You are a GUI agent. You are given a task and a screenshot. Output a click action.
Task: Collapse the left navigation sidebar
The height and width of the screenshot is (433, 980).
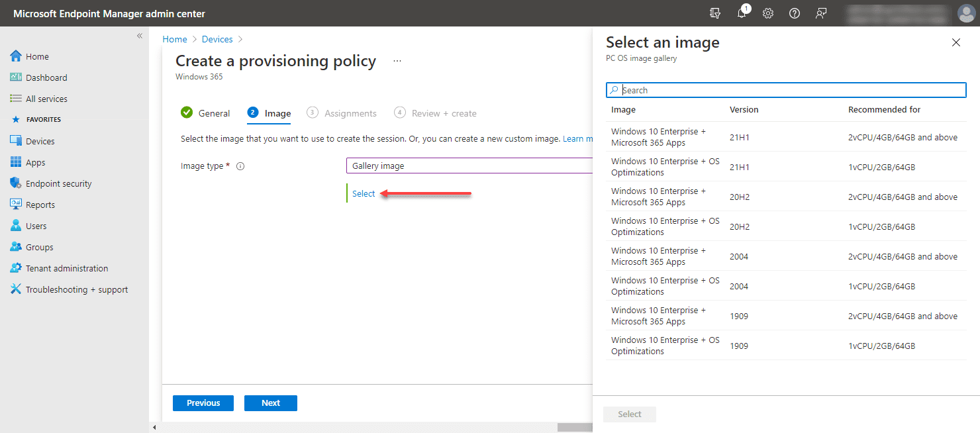point(140,36)
